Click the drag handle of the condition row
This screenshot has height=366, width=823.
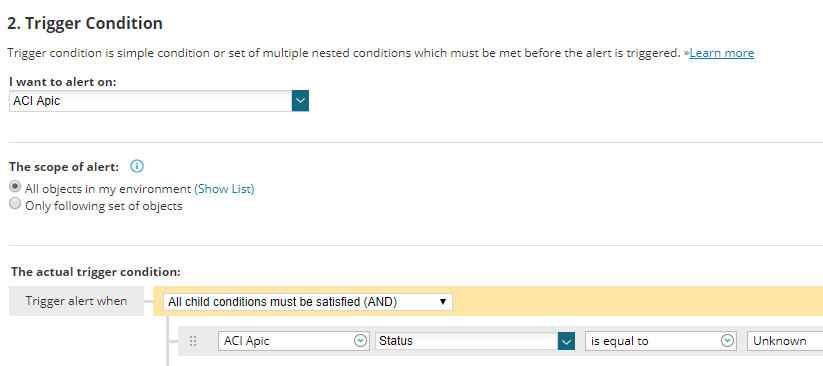click(193, 341)
